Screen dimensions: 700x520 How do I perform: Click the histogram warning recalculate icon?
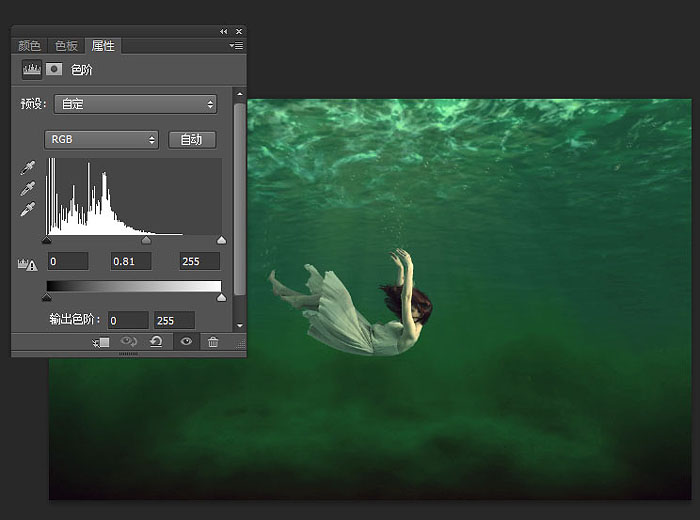(27, 265)
